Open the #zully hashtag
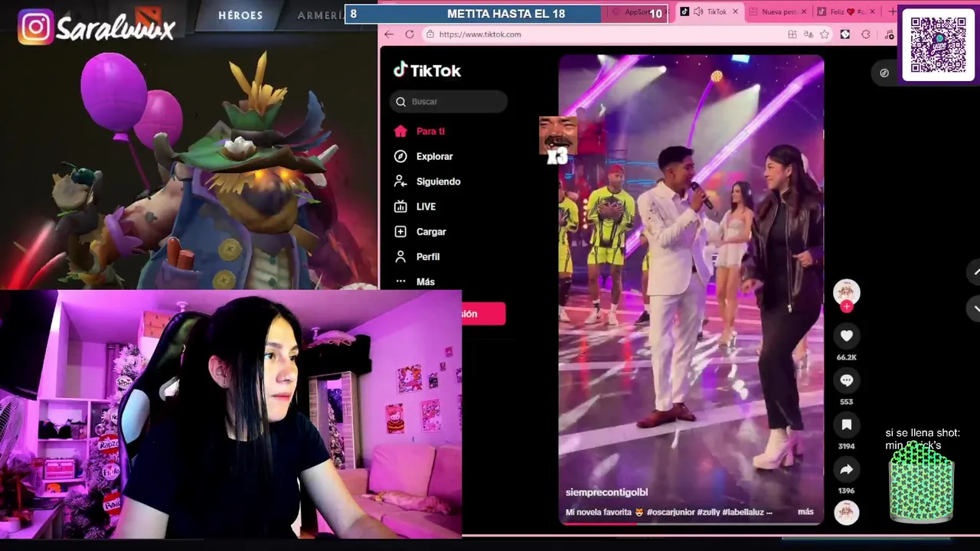This screenshot has width=980, height=551. coord(708,512)
